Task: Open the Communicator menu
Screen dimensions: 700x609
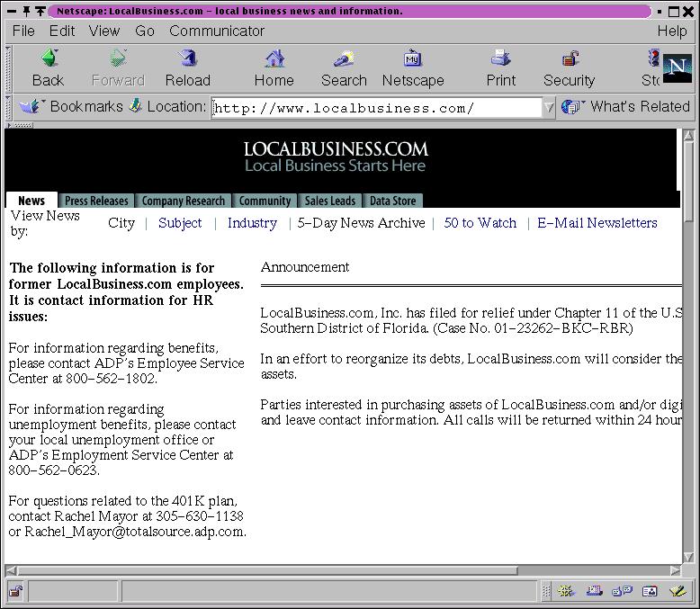Action: pos(217,31)
